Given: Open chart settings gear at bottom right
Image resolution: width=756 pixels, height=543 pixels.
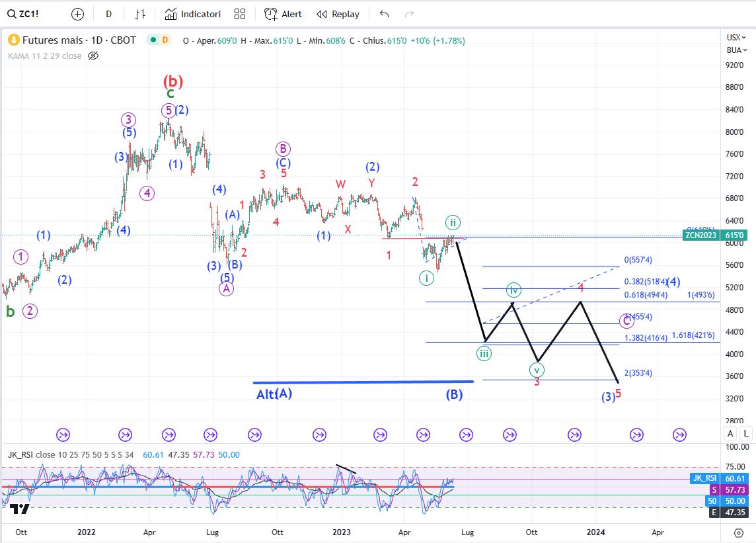Looking at the screenshot, I should click(738, 533).
